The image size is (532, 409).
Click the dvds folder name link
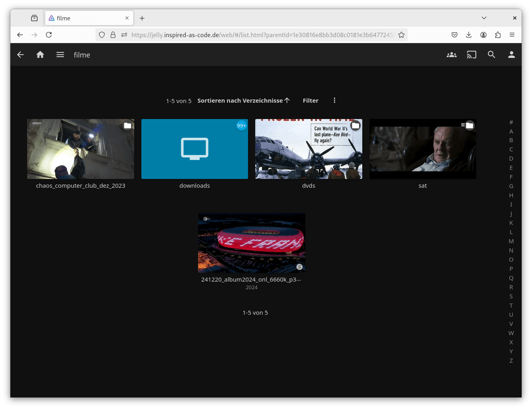[308, 186]
